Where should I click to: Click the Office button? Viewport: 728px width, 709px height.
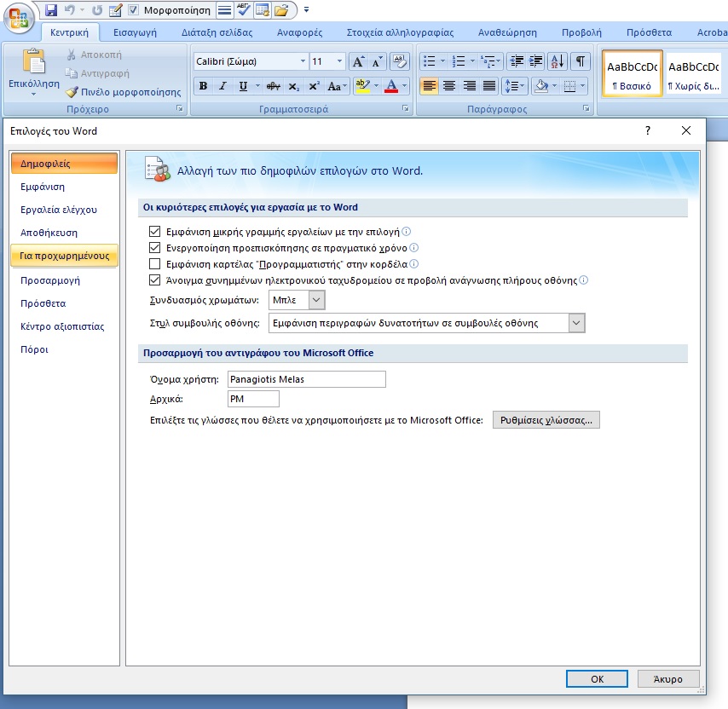(x=19, y=18)
